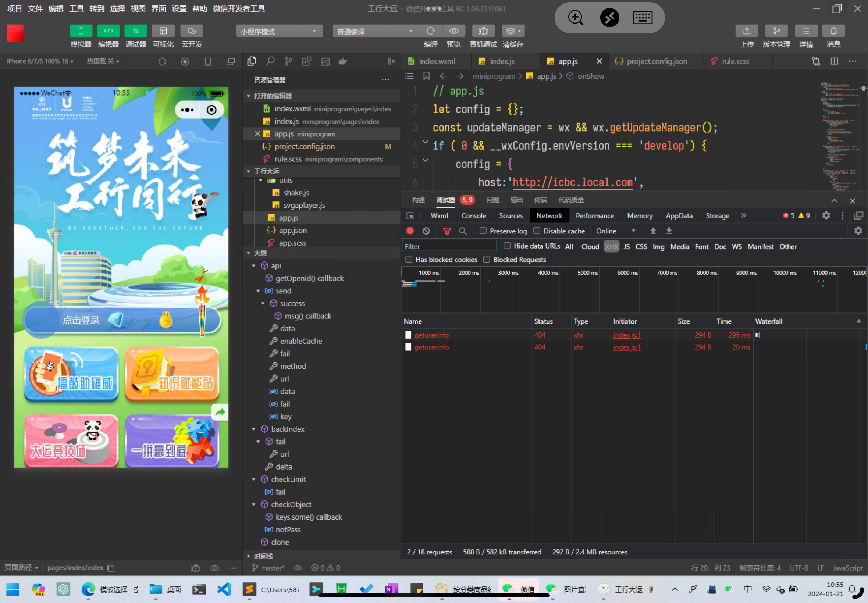This screenshot has height=603, width=868.
Task: Open 版本管理 version control icon
Action: click(x=776, y=31)
